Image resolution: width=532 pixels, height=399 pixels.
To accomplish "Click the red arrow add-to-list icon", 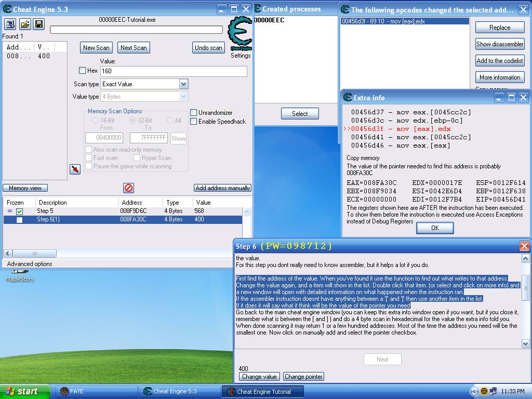I will point(75,169).
